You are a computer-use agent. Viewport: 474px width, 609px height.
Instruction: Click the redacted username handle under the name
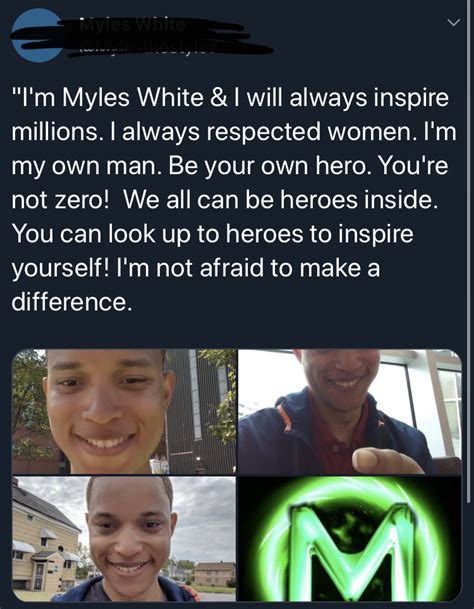148,48
